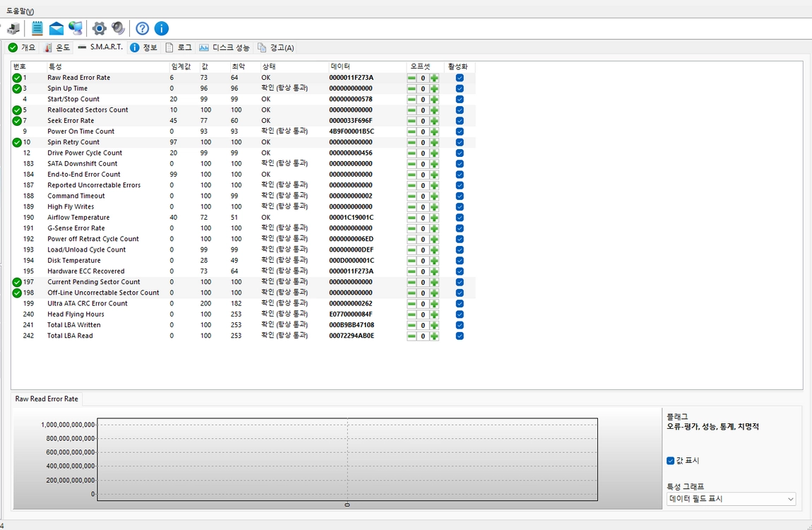This screenshot has width=812, height=530.
Task: Click the minus icon for Total LBA Written
Action: coord(412,325)
